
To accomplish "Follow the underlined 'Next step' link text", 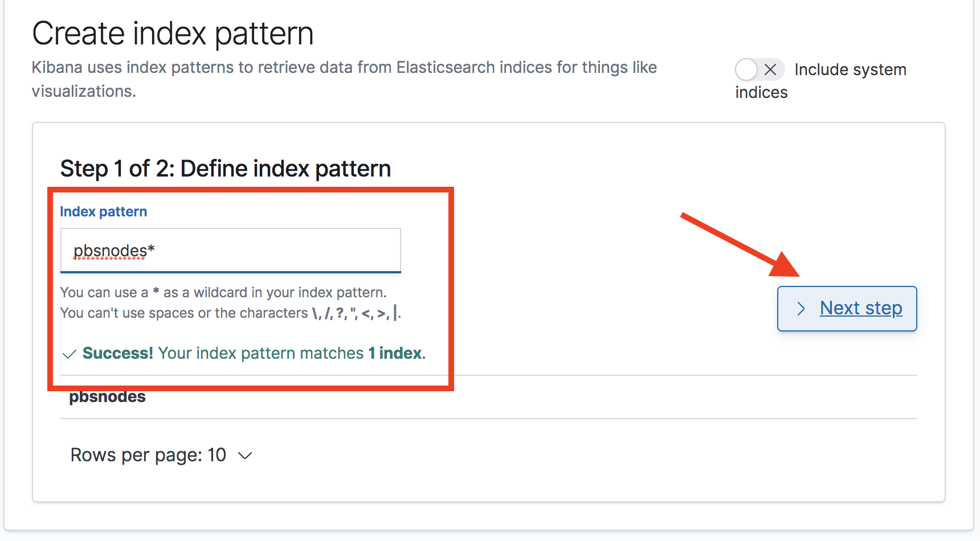I will (x=861, y=308).
